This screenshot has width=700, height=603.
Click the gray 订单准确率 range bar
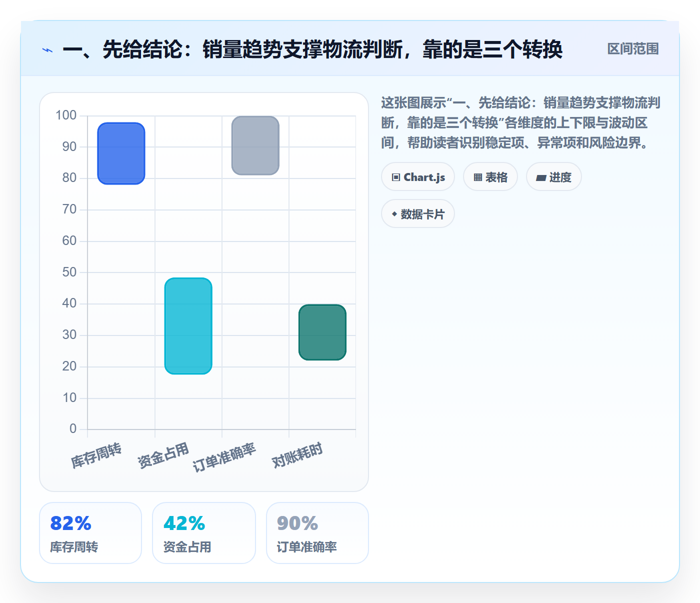[255, 145]
